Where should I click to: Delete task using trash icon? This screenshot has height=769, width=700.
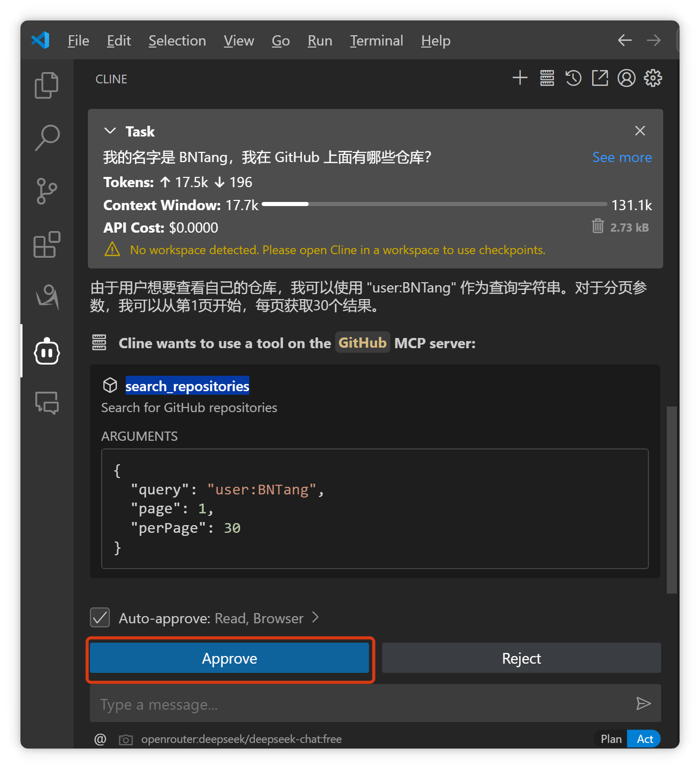597,226
